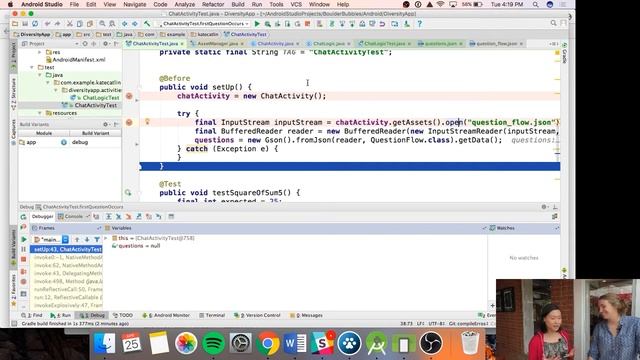The height and width of the screenshot is (360, 640).
Task: Redo with the right arrow toolbar icon
Action: coord(58,24)
